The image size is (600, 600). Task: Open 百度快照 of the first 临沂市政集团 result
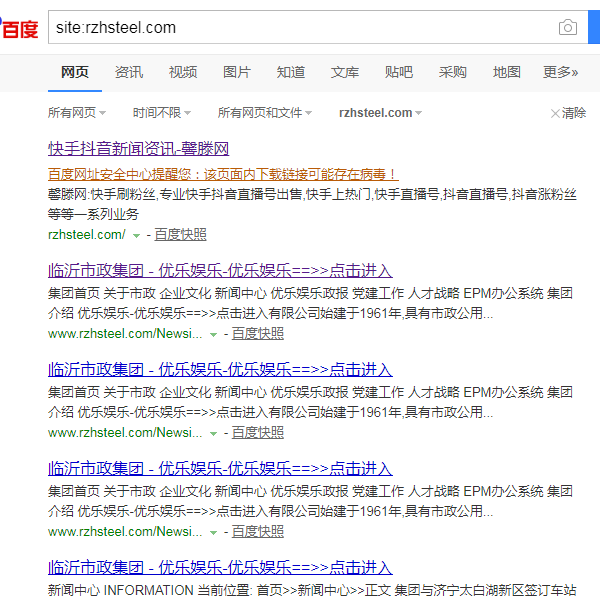258,334
